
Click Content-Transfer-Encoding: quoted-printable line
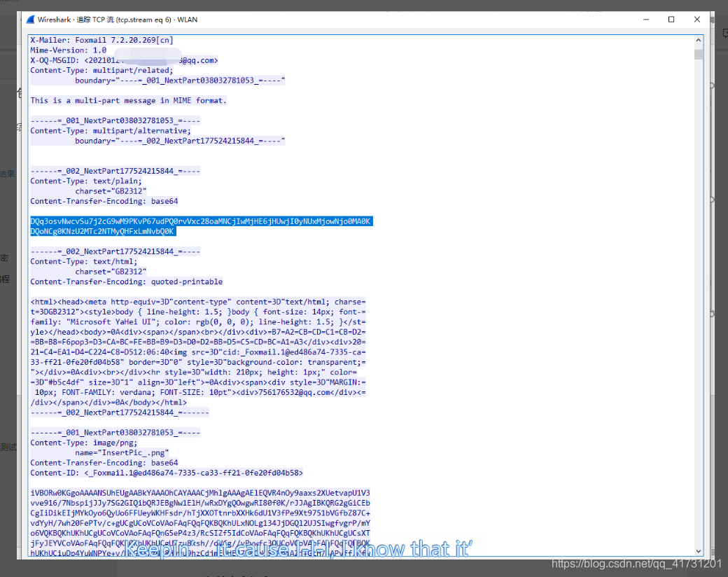(126, 282)
